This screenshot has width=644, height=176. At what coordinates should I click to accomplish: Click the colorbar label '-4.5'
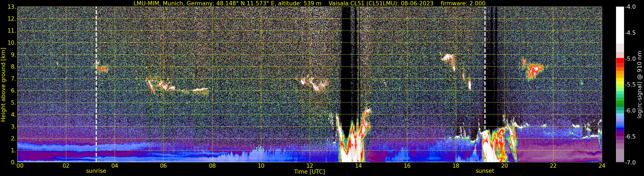click(x=630, y=33)
